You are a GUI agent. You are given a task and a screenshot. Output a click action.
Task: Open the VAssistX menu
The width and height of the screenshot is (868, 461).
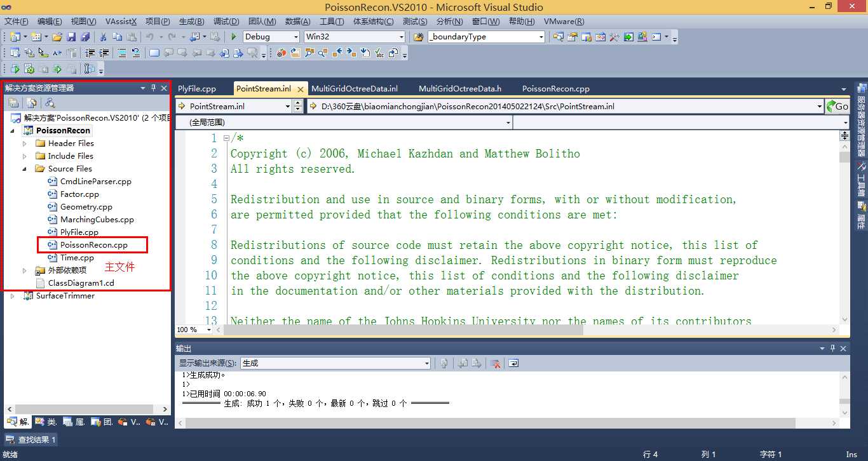pyautogui.click(x=121, y=22)
